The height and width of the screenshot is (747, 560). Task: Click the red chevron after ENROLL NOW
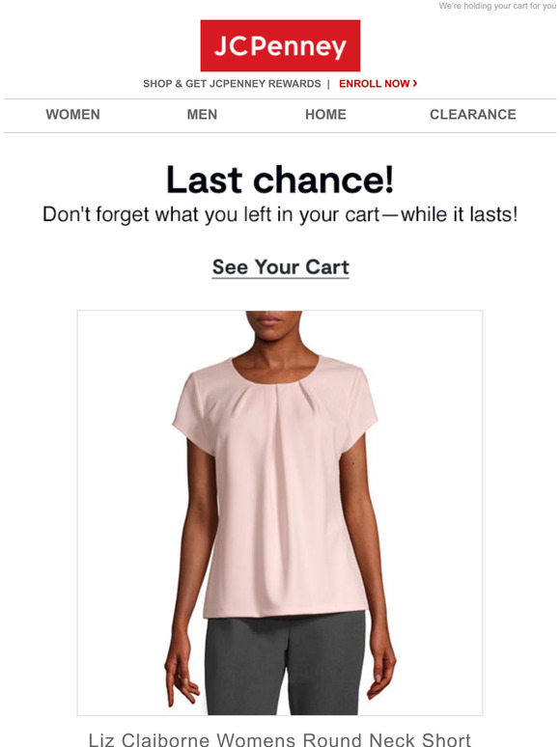click(415, 83)
